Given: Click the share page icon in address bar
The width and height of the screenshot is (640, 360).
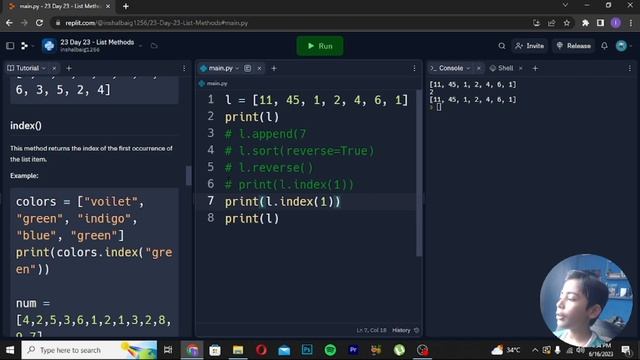Looking at the screenshot, I should (x=551, y=23).
